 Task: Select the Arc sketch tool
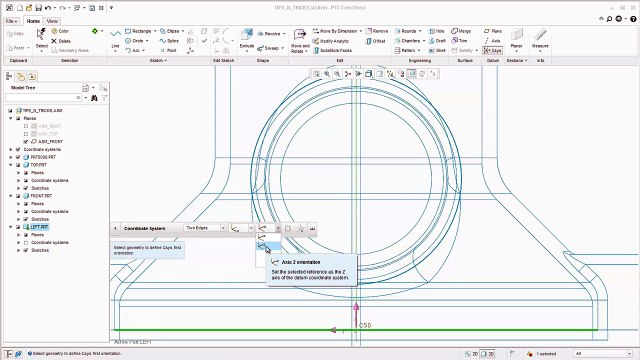pos(132,51)
